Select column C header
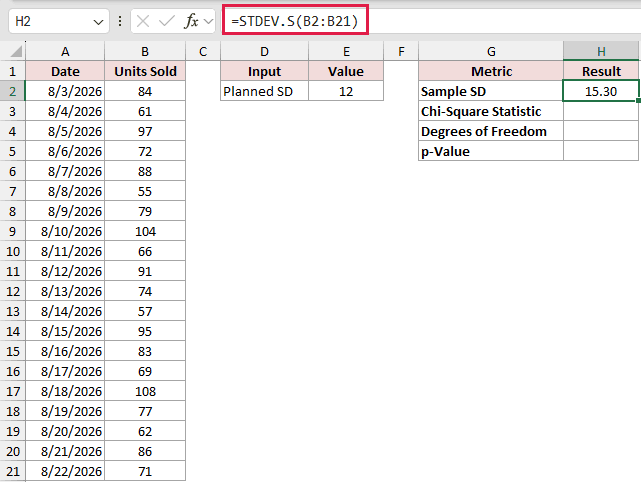 coord(203,52)
